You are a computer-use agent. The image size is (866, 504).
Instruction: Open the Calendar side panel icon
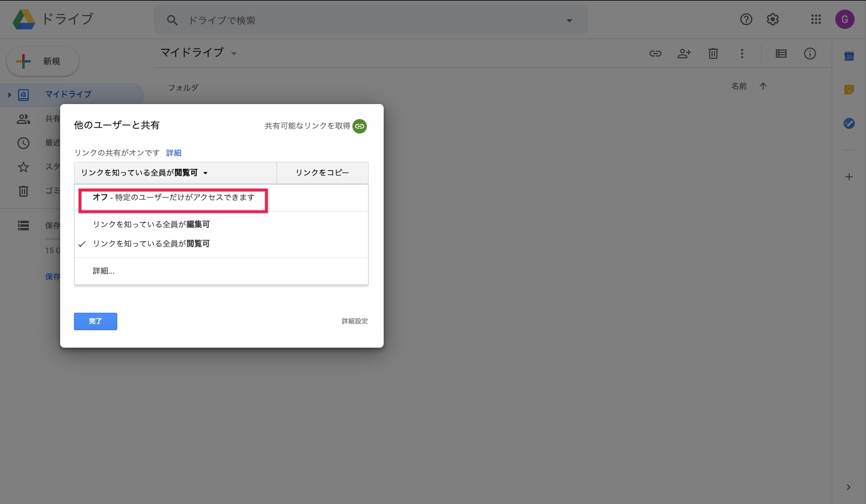click(x=849, y=56)
